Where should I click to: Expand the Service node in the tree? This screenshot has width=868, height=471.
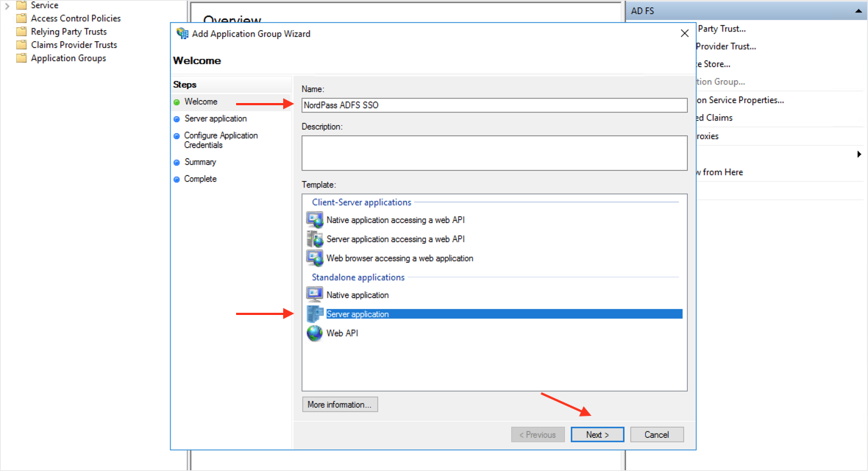coord(7,6)
